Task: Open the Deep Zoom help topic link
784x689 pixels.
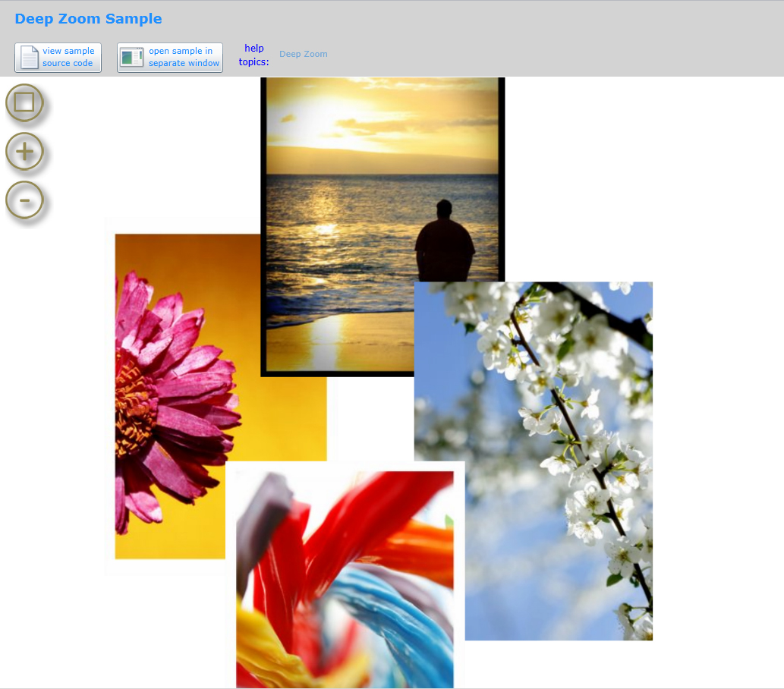Action: coord(303,54)
